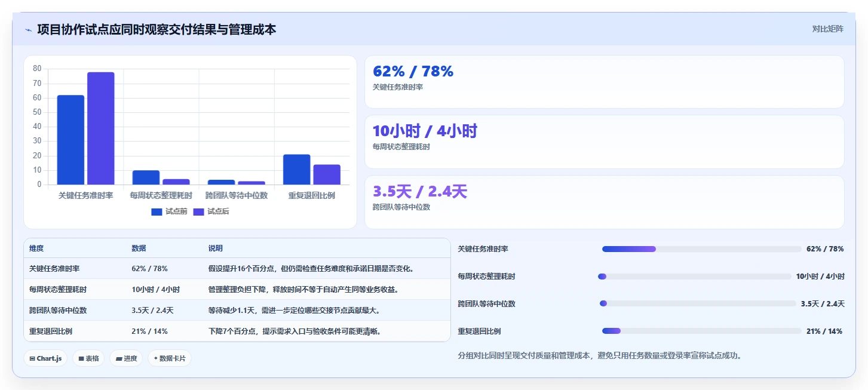868x390 pixels.
Task: Select the large 10小时 / 4小时 stat card value
Action: [425, 131]
